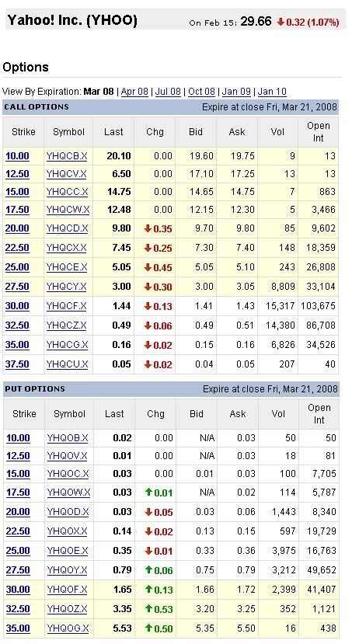Click down arrow in YHQCF.X change cell
The width and height of the screenshot is (352, 644).
148,306
